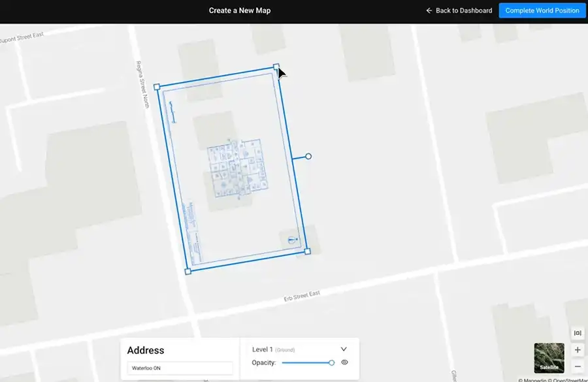Go Back to Dashboard
This screenshot has height=382, width=588.
coord(459,10)
